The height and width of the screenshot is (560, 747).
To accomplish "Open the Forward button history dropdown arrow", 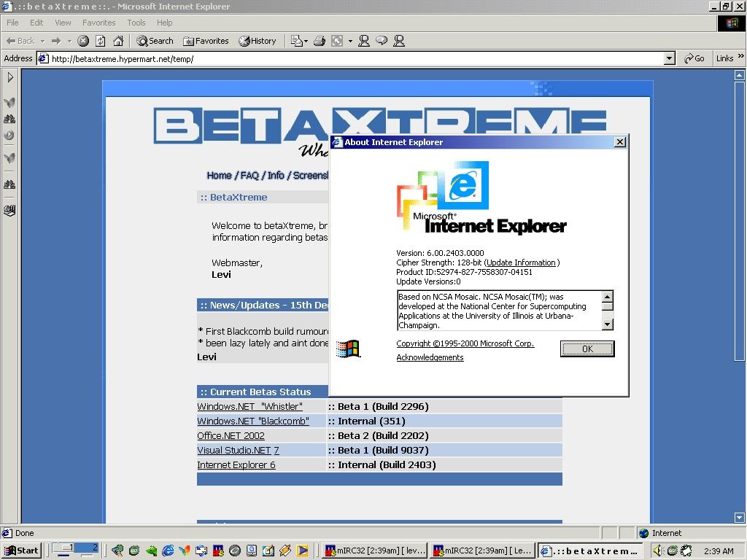I will 69,41.
